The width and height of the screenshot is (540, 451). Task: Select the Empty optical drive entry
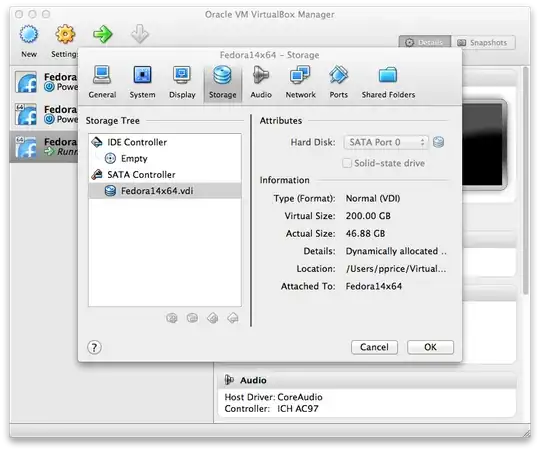[165, 158]
